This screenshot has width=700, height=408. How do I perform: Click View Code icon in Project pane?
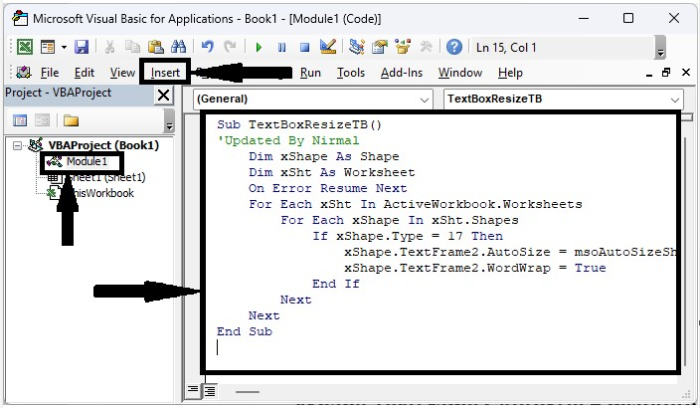[20, 120]
